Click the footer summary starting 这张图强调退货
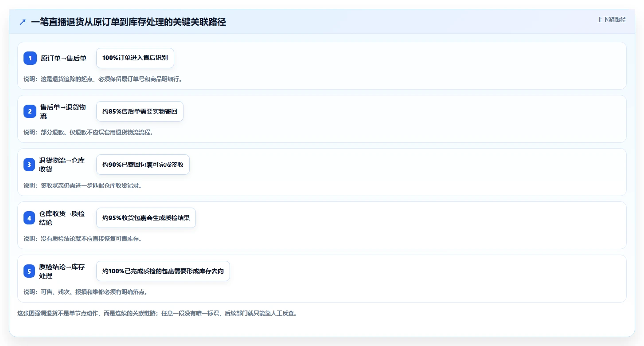 point(157,313)
